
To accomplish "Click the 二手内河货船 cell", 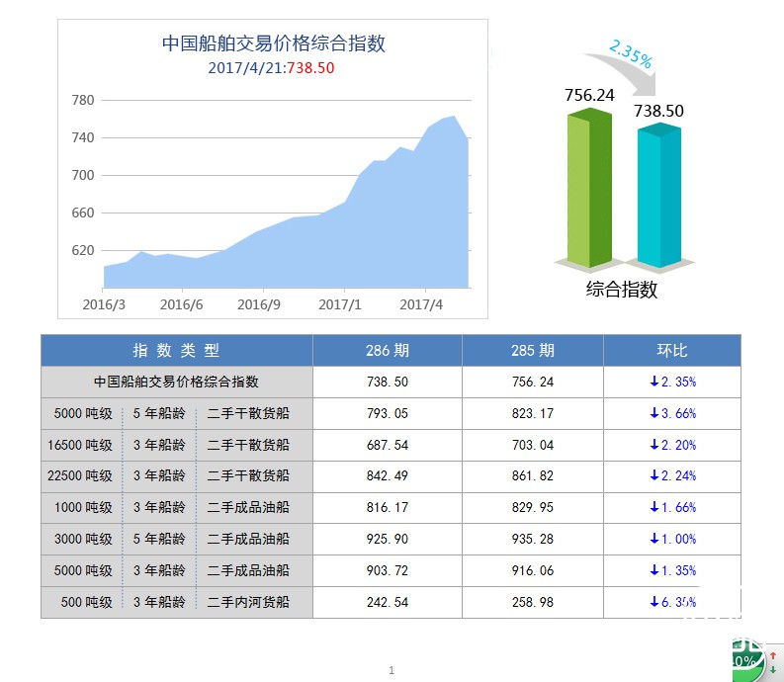I will point(248,602).
